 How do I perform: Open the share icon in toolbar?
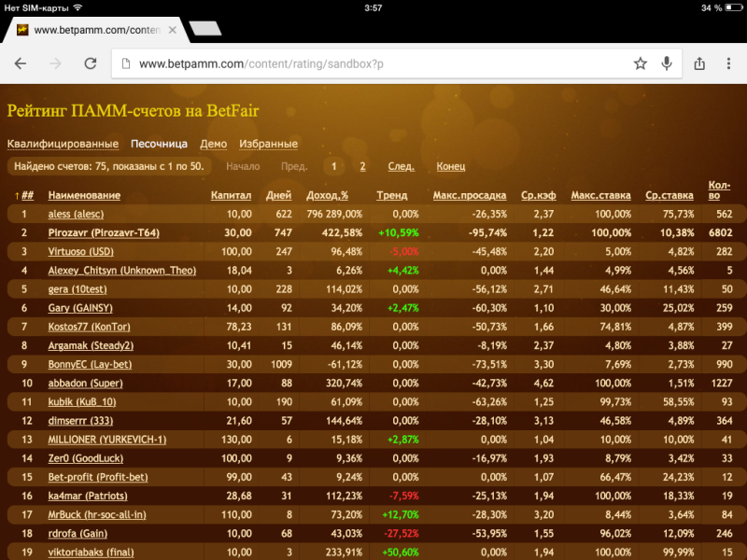click(x=699, y=63)
